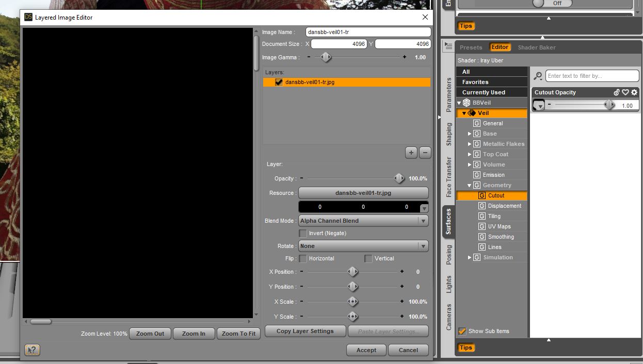The width and height of the screenshot is (643, 364).
Task: Expand the Metallic Flakes group
Action: (470, 144)
